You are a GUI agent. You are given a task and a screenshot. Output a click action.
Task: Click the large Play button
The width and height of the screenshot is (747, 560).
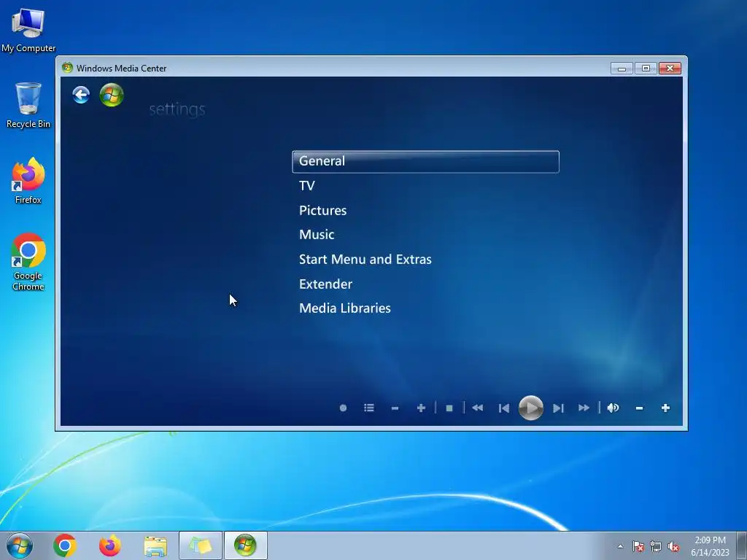(x=531, y=408)
